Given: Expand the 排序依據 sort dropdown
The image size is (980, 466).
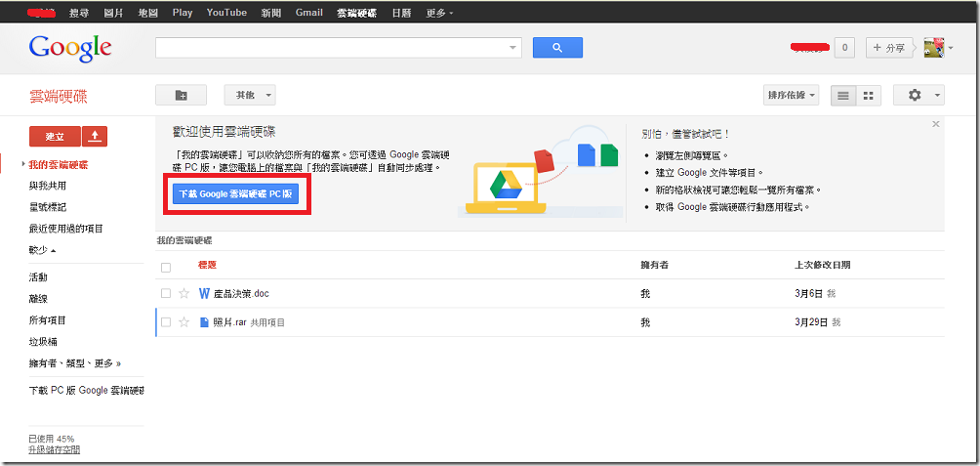Looking at the screenshot, I should coord(791,95).
